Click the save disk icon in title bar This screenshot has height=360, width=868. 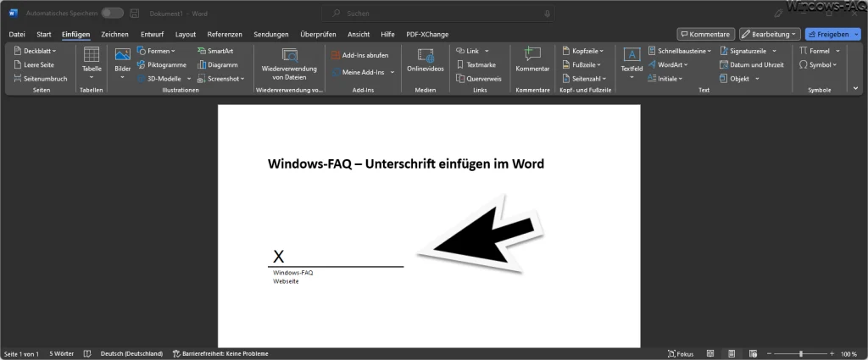pyautogui.click(x=134, y=13)
